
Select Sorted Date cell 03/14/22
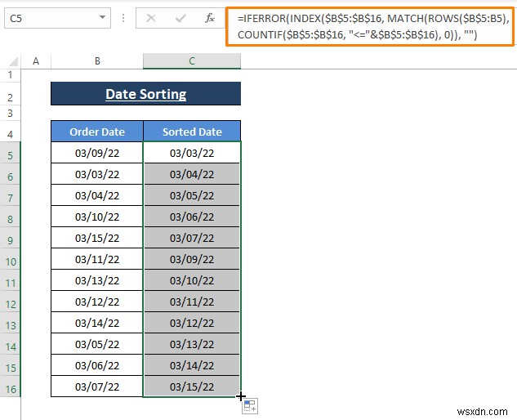192,365
